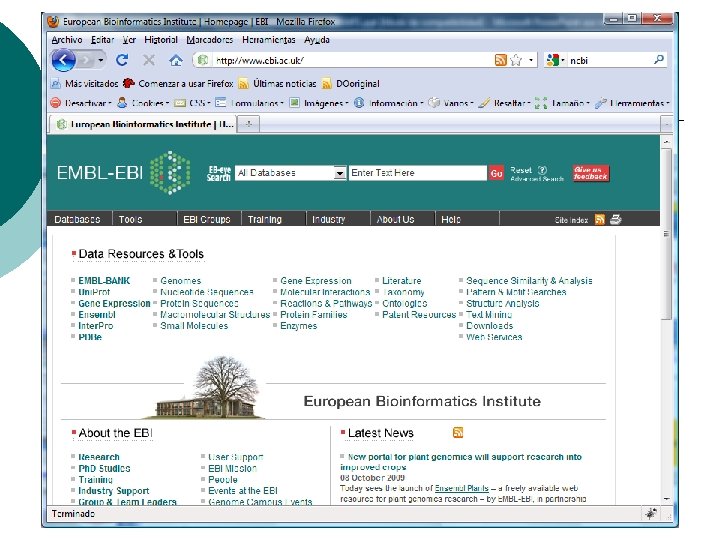Click RSS icon beside Latest News
This screenshot has height=540, width=720.
click(458, 433)
